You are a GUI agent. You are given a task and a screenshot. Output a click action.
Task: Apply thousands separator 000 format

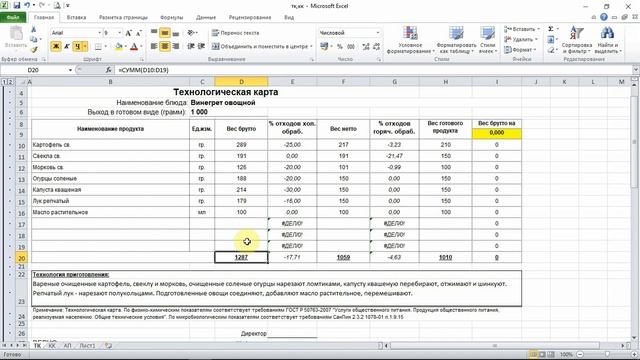[351, 47]
